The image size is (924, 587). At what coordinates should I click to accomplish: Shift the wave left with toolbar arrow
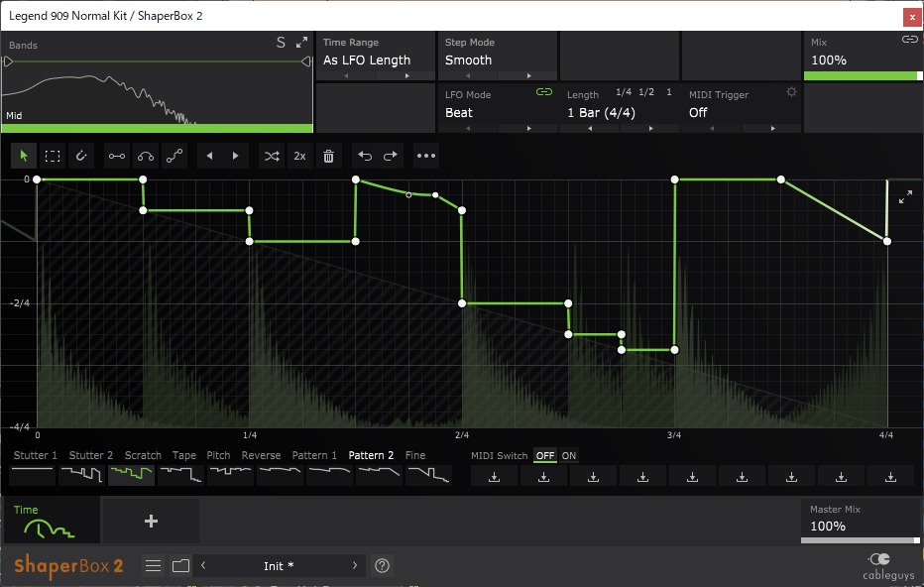click(209, 157)
